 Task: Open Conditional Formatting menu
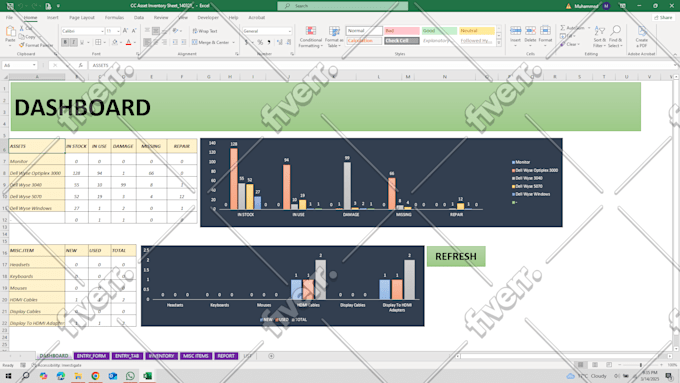311,37
